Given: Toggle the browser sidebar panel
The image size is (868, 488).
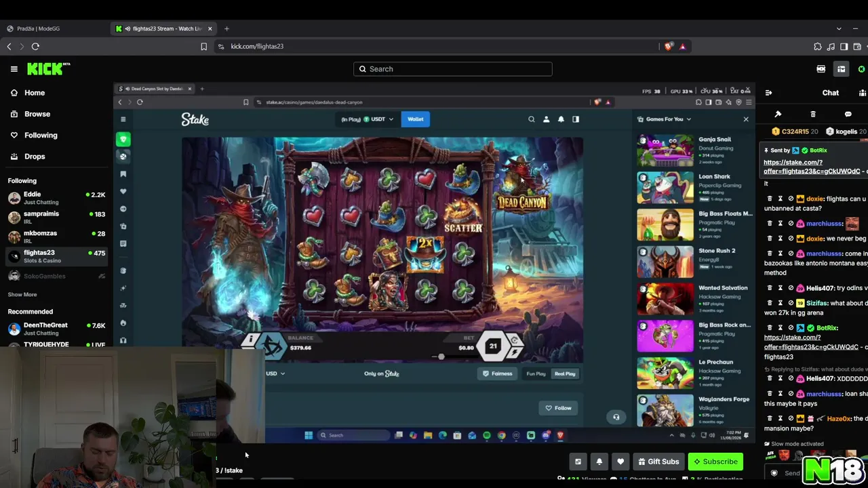Looking at the screenshot, I should pos(844,46).
